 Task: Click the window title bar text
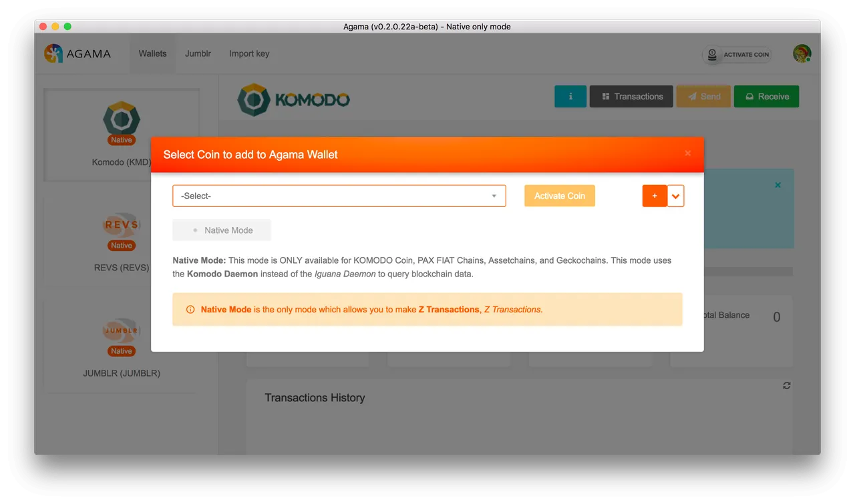(427, 27)
